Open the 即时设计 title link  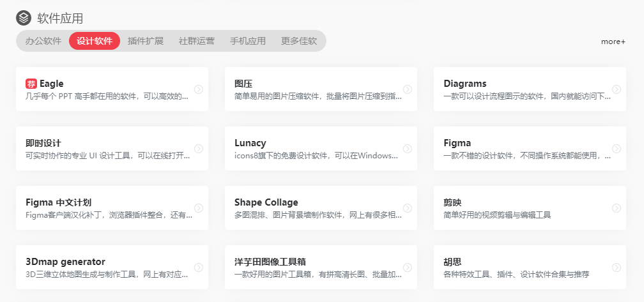click(x=43, y=143)
